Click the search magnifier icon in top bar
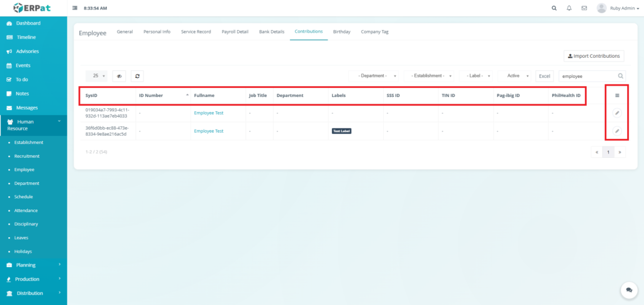The width and height of the screenshot is (644, 305). pos(553,8)
